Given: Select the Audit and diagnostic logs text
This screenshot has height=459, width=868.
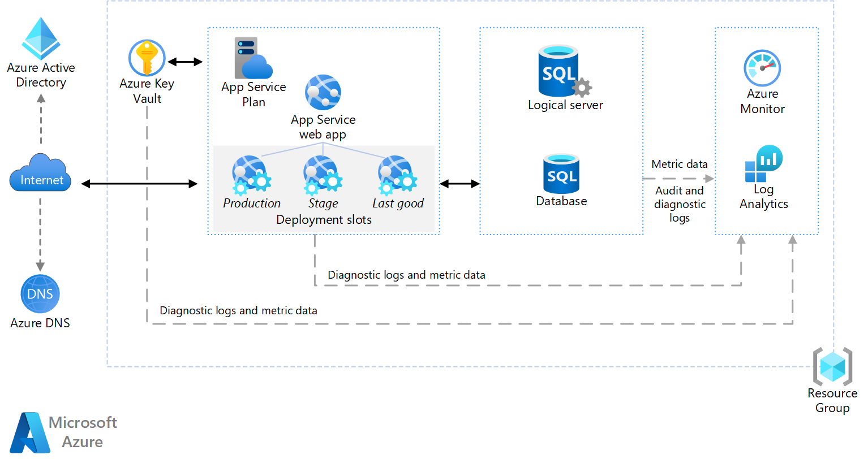Looking at the screenshot, I should point(679,204).
